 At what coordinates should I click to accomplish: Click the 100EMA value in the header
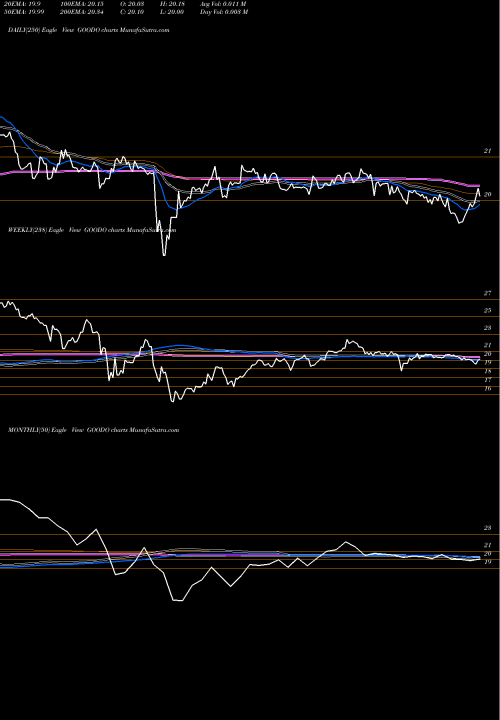click(x=81, y=4)
